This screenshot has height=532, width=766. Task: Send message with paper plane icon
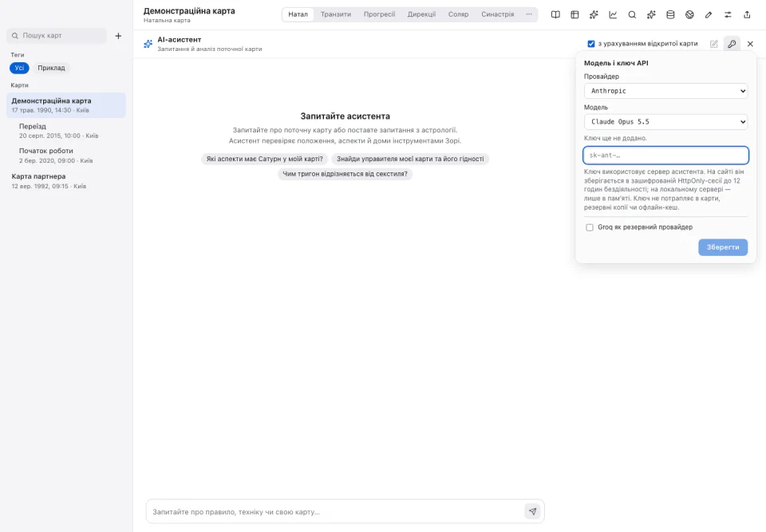pyautogui.click(x=532, y=511)
